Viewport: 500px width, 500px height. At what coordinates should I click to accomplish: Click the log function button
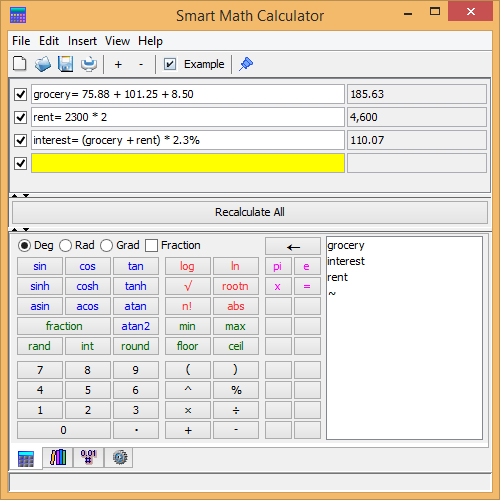tap(188, 266)
